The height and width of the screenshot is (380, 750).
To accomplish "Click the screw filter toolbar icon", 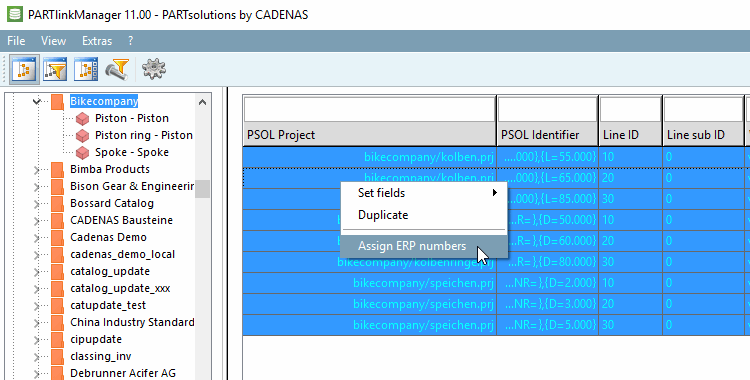I will (x=117, y=70).
